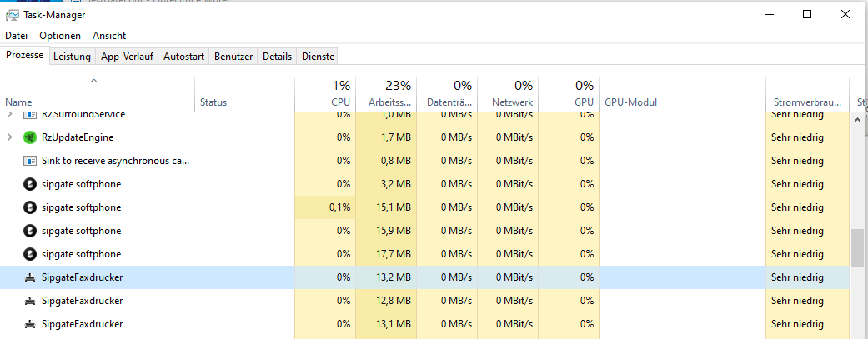
Task: Sort by the Arbeitsspeicher column header
Action: [386, 93]
